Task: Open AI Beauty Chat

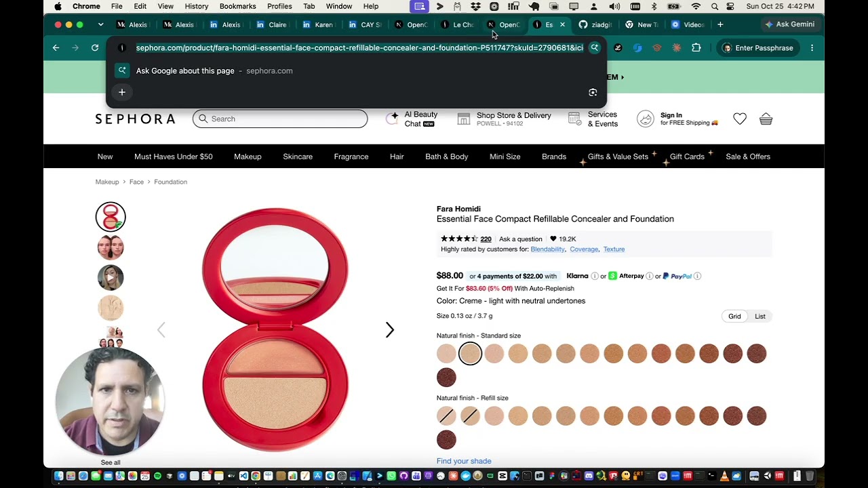Action: pos(412,119)
